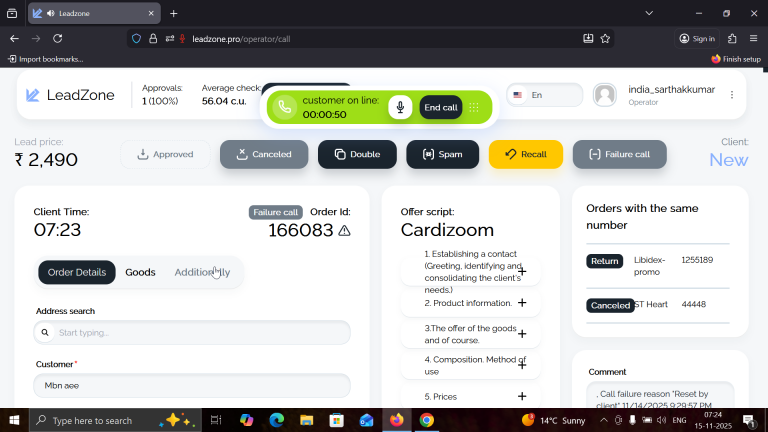
Task: Mark the lead as Canceled
Action: tap(264, 154)
